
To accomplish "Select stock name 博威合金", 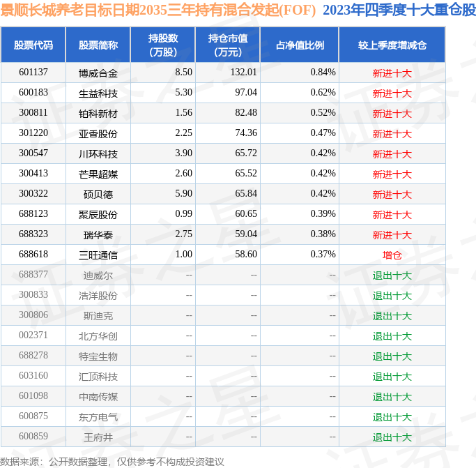I will click(x=98, y=73).
